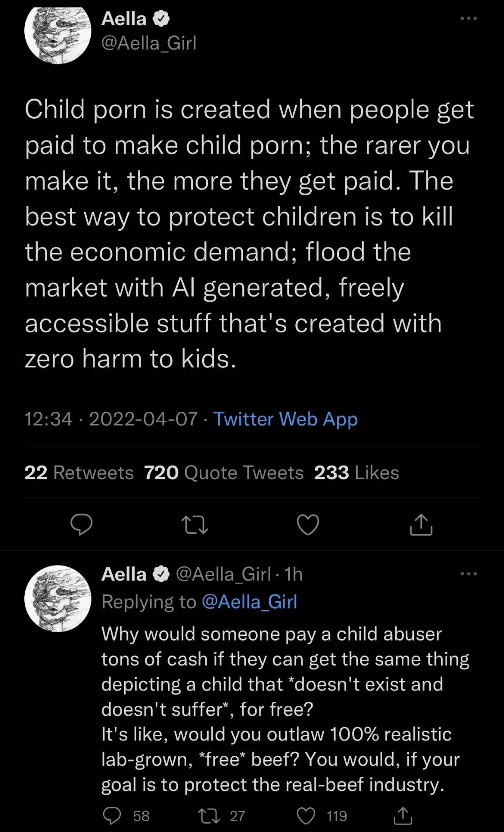This screenshot has height=832, width=504.
Task: Like the main tweet
Action: tap(308, 525)
